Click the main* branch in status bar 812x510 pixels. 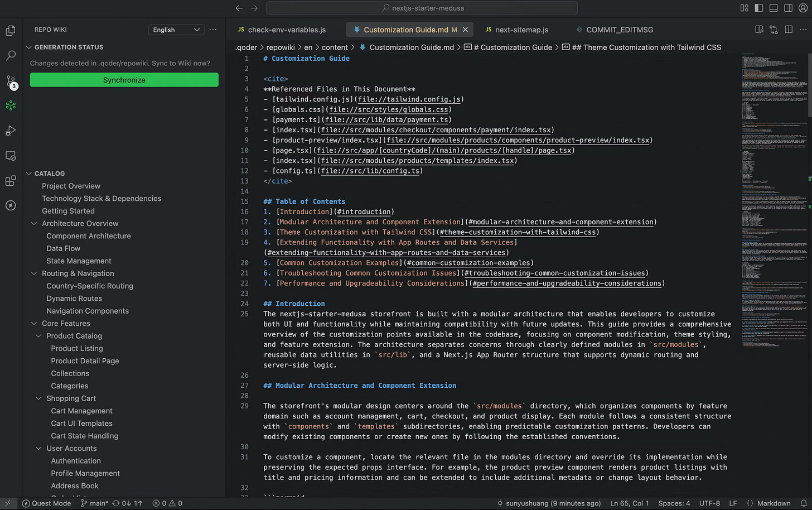point(94,503)
